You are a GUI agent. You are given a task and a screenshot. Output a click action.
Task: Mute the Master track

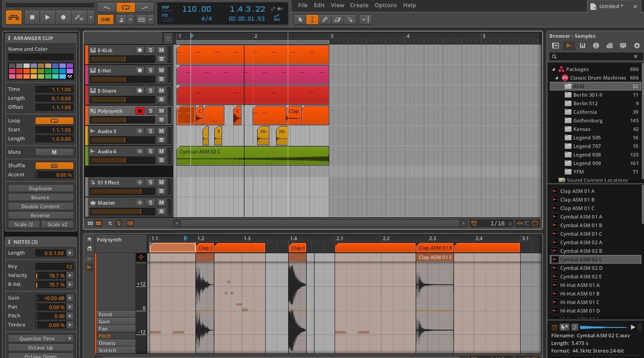[161, 203]
